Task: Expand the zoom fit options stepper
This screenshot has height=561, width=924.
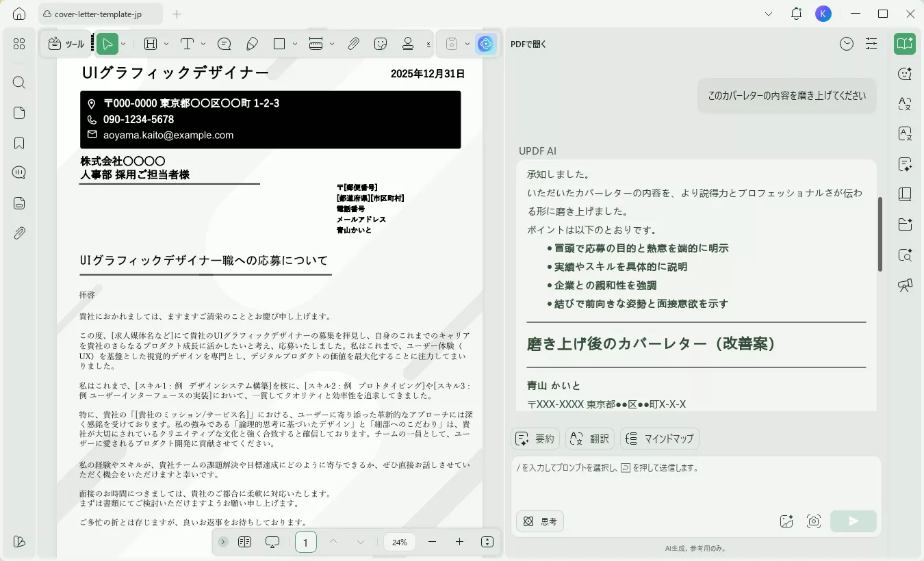Action: coord(487,541)
